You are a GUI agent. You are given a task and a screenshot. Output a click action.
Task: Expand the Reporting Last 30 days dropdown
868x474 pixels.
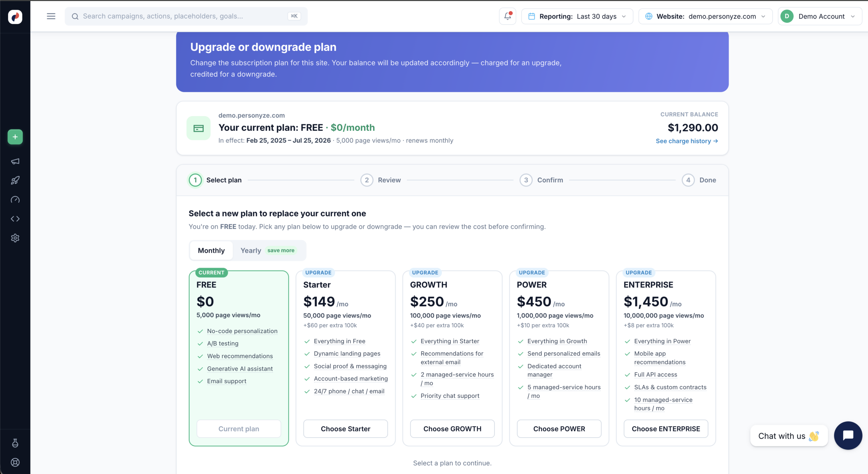(x=577, y=16)
